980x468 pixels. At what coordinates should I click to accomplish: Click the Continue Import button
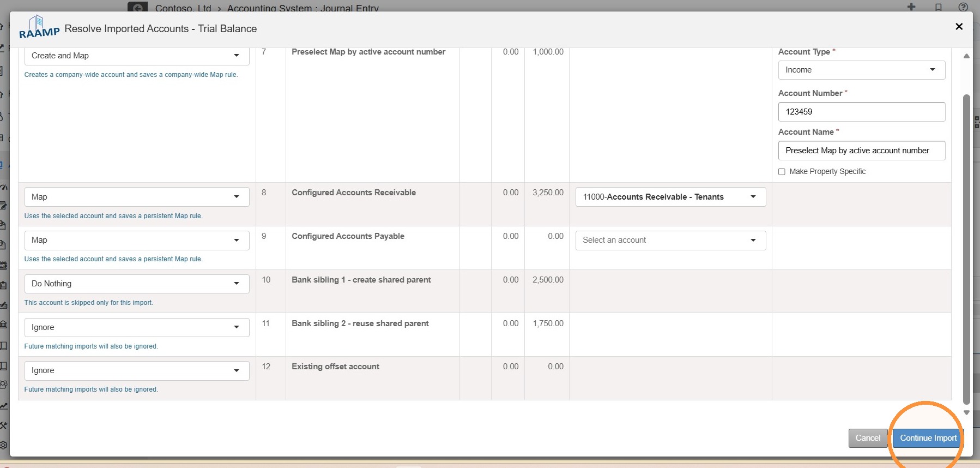(928, 438)
